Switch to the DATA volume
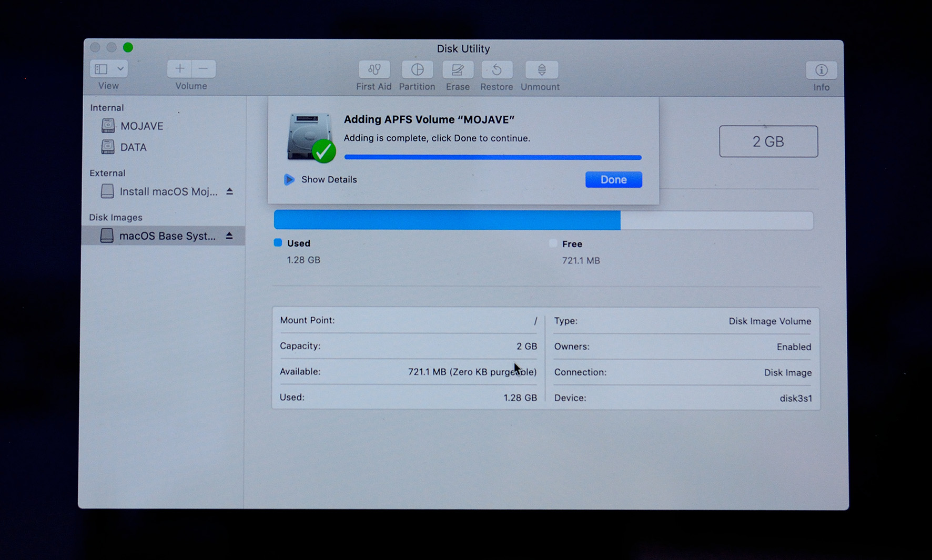The height and width of the screenshot is (560, 932). (133, 147)
